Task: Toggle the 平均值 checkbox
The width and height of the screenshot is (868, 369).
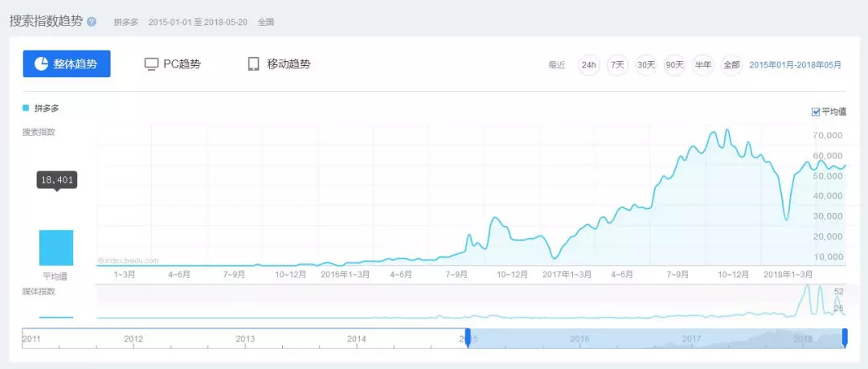Action: tap(816, 112)
